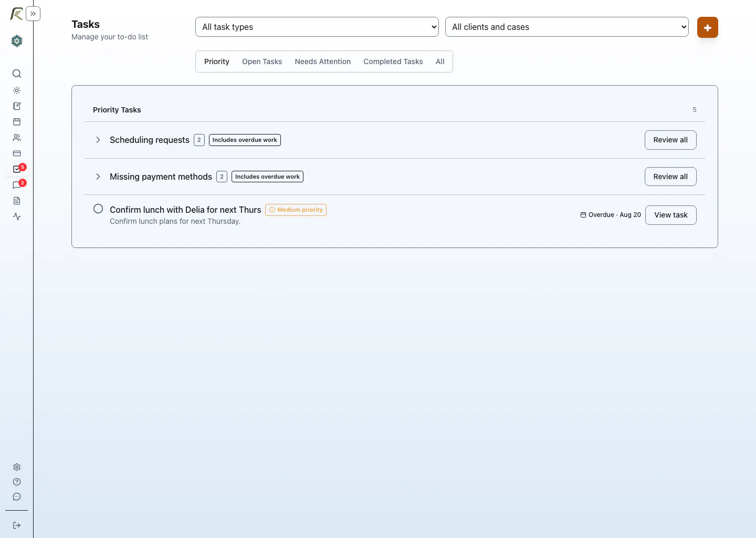The height and width of the screenshot is (538, 756).
Task: Click the Medium priority badge
Action: point(296,210)
